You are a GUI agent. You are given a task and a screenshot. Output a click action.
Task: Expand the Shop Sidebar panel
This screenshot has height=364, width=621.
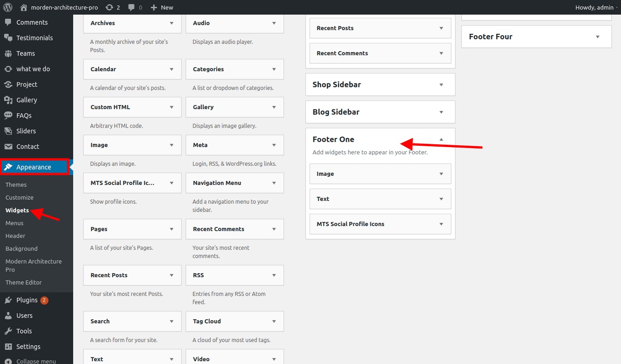point(441,84)
